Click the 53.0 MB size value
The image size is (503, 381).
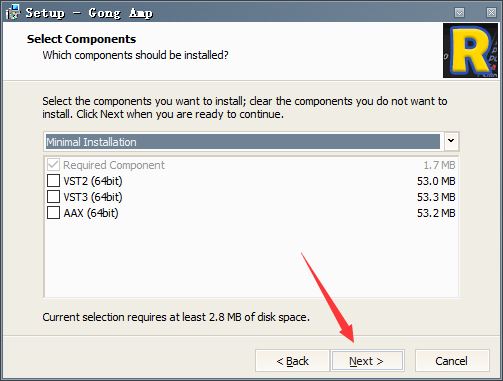(436, 181)
